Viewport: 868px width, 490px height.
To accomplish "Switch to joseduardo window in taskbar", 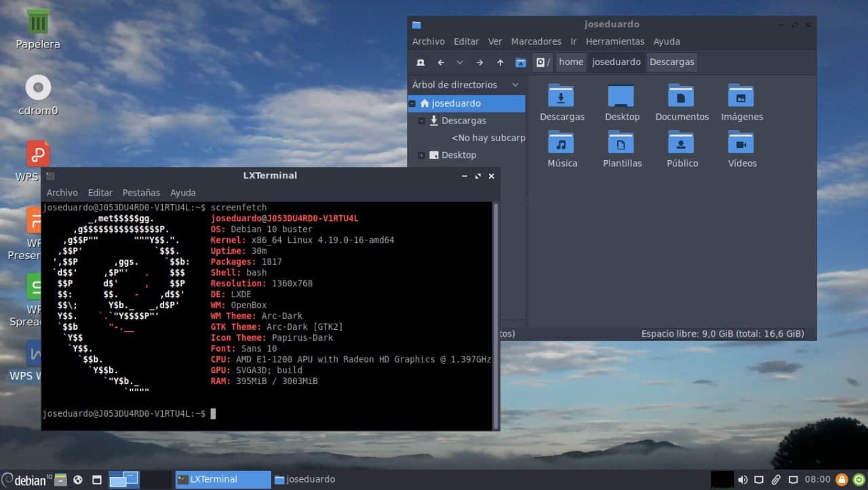I will 305,480.
